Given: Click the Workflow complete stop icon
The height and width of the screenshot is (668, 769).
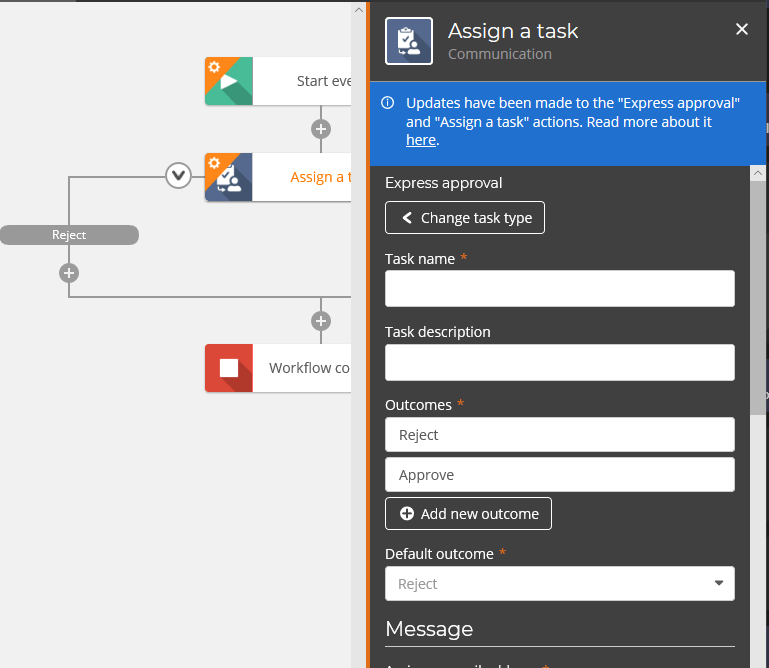Looking at the screenshot, I should click(229, 368).
